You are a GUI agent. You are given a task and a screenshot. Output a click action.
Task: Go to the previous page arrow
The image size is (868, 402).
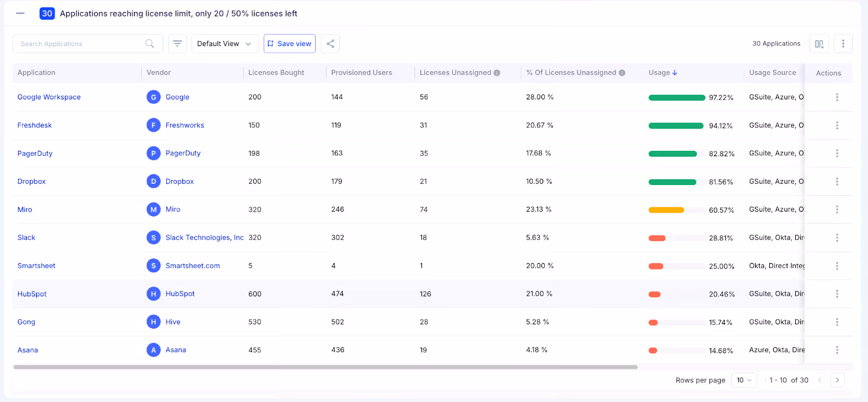820,380
